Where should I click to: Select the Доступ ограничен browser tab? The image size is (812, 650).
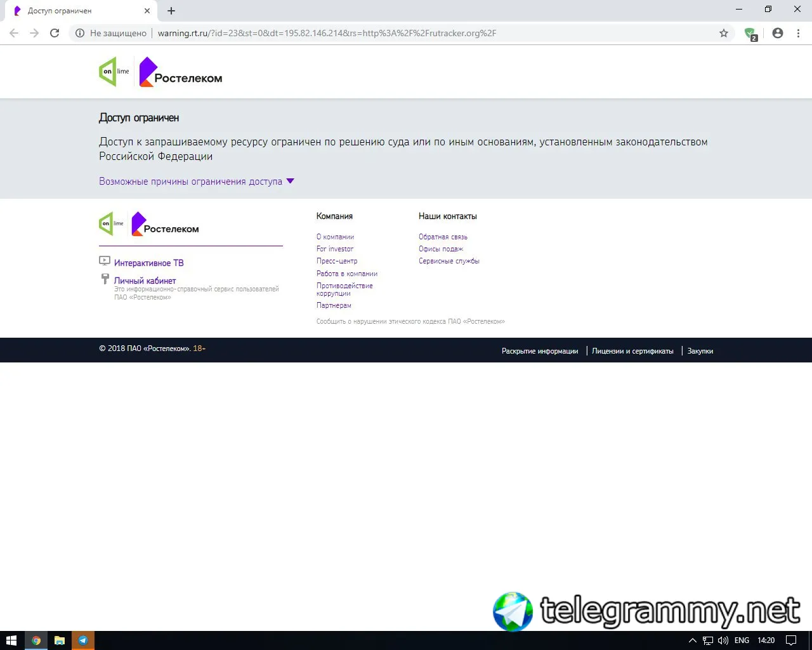[x=81, y=11]
